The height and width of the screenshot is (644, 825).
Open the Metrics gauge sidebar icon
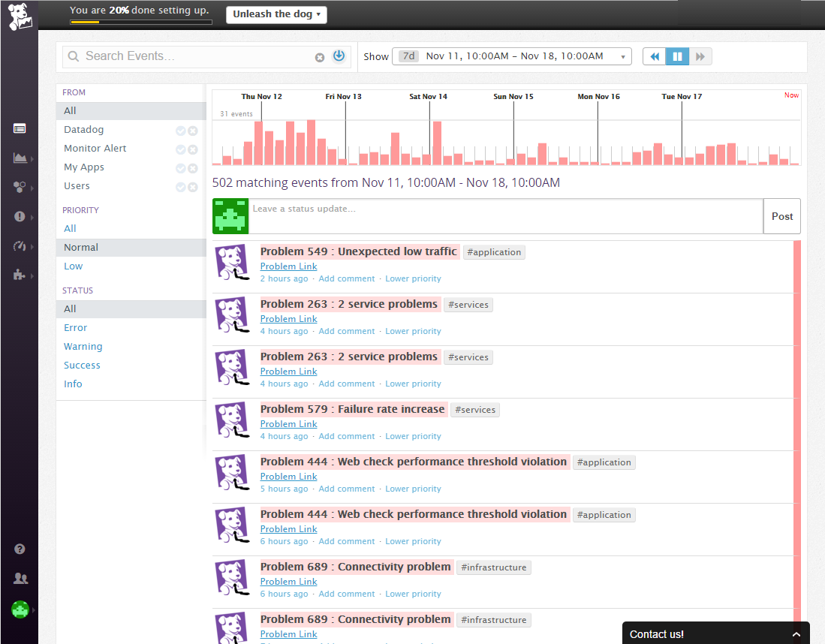pyautogui.click(x=20, y=245)
